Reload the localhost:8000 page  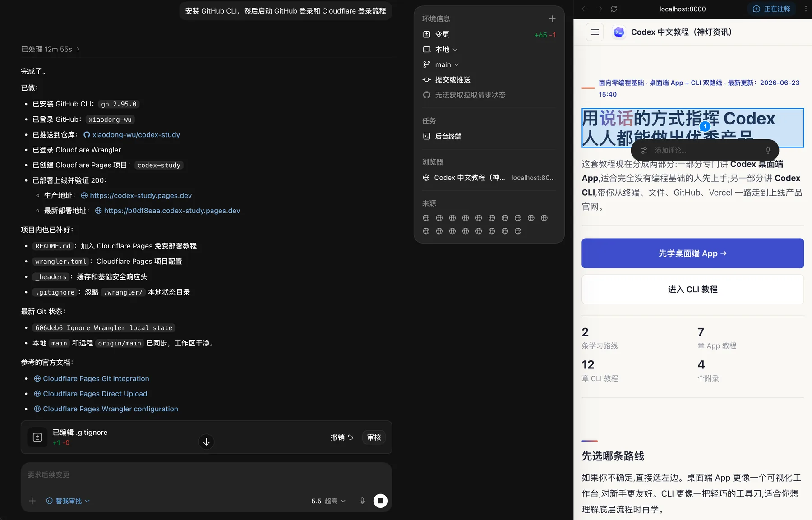[614, 9]
